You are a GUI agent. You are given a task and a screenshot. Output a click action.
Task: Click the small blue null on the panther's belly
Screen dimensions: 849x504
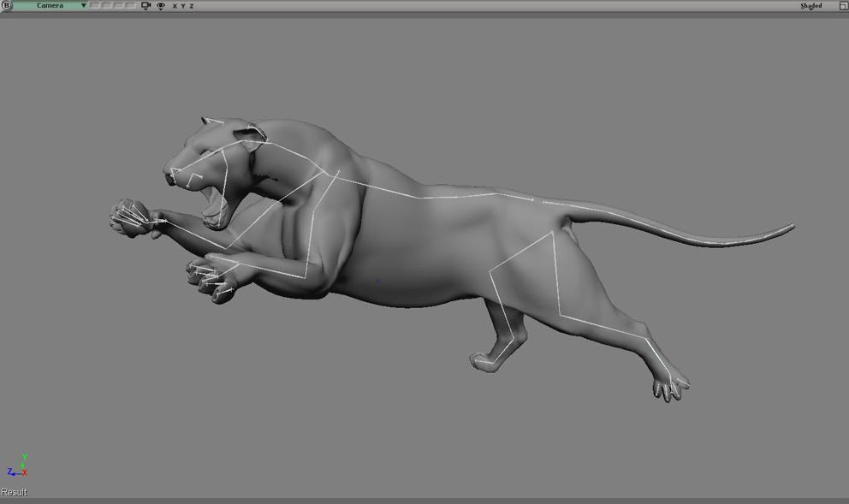click(x=378, y=280)
